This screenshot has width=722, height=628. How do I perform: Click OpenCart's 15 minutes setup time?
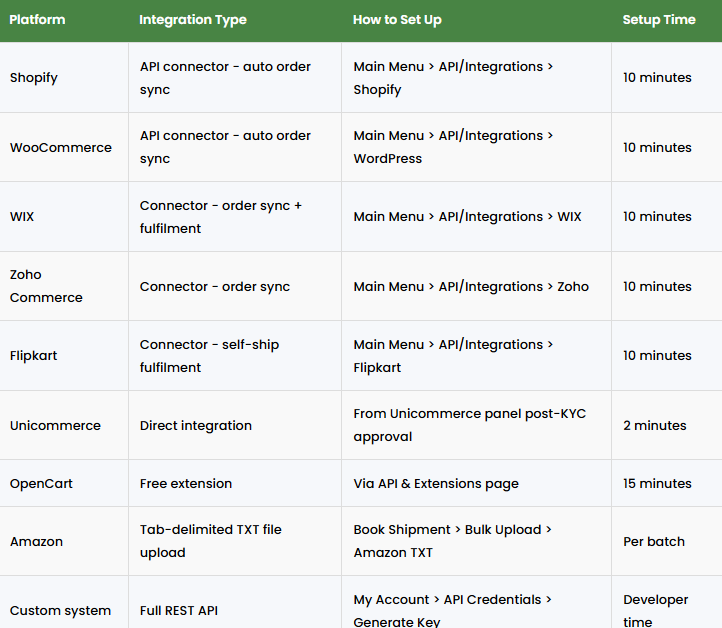(x=667, y=483)
